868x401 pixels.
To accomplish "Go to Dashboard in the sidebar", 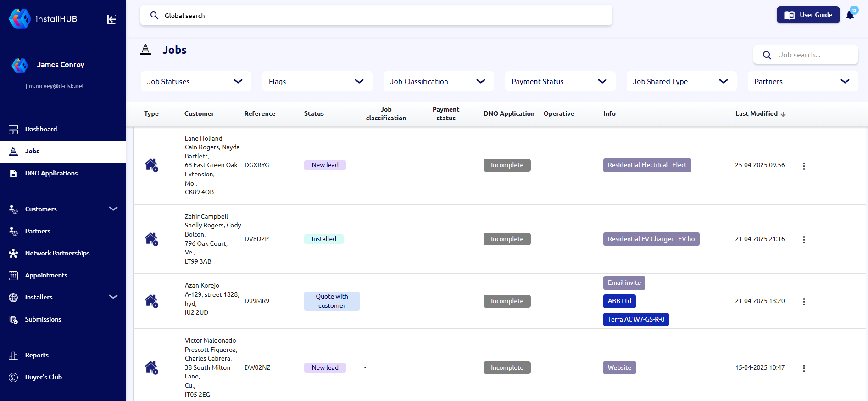I will 41,129.
